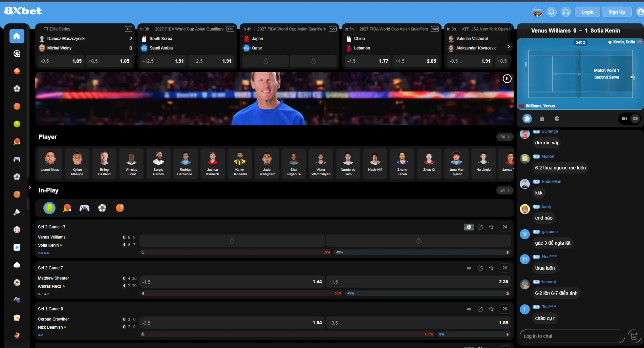The width and height of the screenshot is (644, 348).
Task: Open the Hot badge icon in sidebar
Action: click(x=17, y=71)
